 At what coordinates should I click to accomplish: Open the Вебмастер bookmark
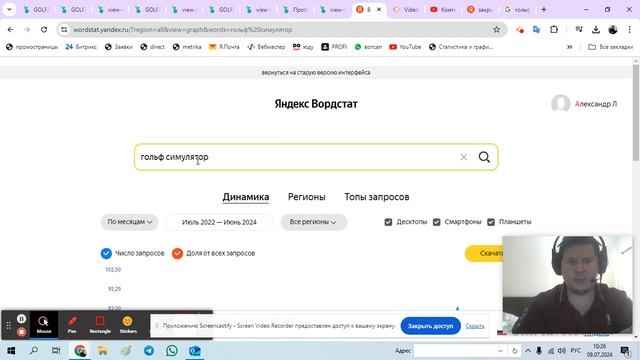(x=266, y=47)
